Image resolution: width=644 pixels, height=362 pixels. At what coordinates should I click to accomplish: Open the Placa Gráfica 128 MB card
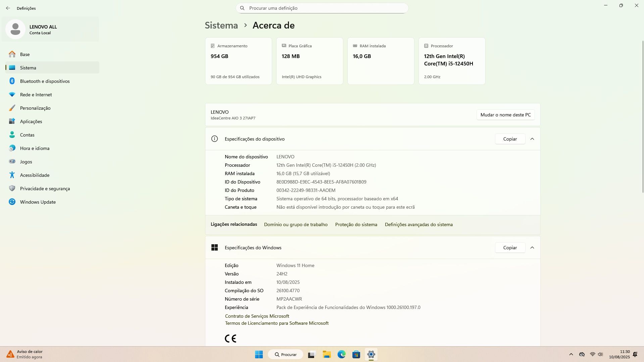point(310,61)
